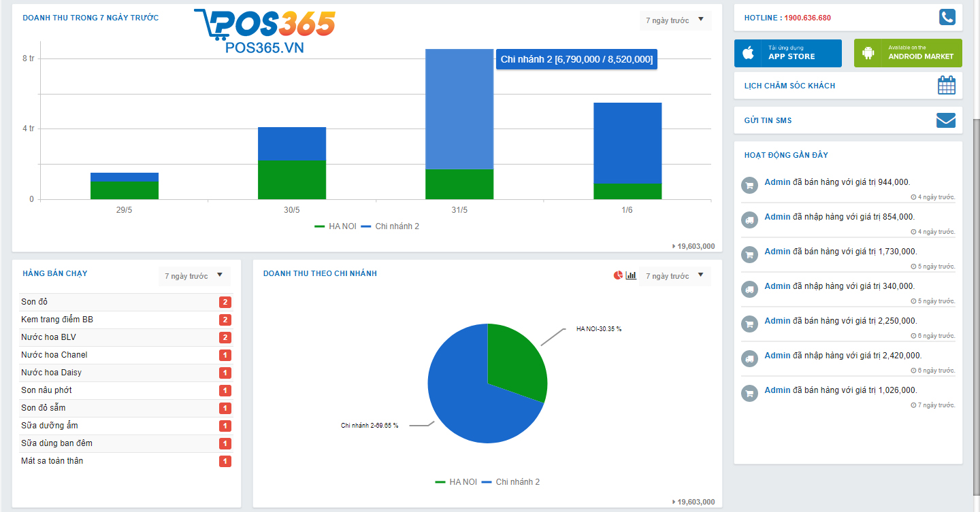The width and height of the screenshot is (980, 512).
Task: Click the Android robot icon
Action: click(x=868, y=52)
